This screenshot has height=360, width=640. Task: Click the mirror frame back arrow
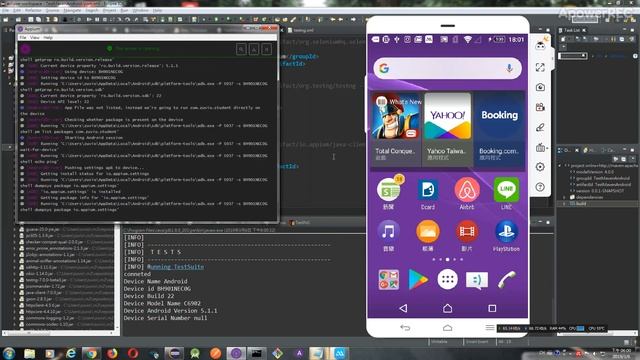(x=405, y=328)
